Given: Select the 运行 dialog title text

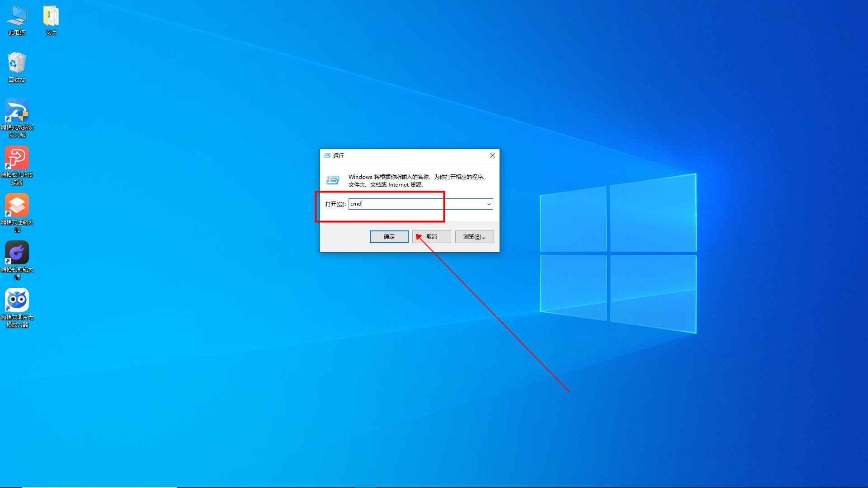Looking at the screenshot, I should point(339,155).
